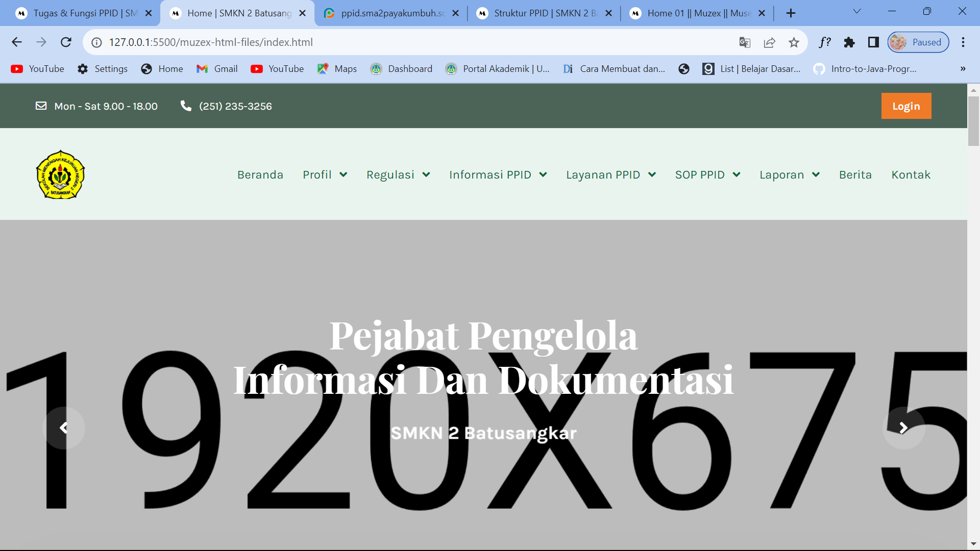
Task: Expand the SOP PPID dropdown menu
Action: pyautogui.click(x=707, y=174)
